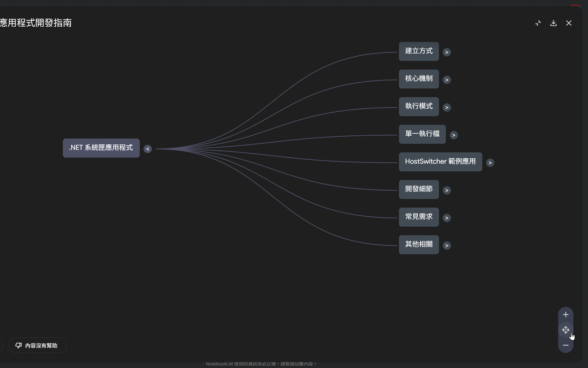Select the 執行模式 node

419,107
